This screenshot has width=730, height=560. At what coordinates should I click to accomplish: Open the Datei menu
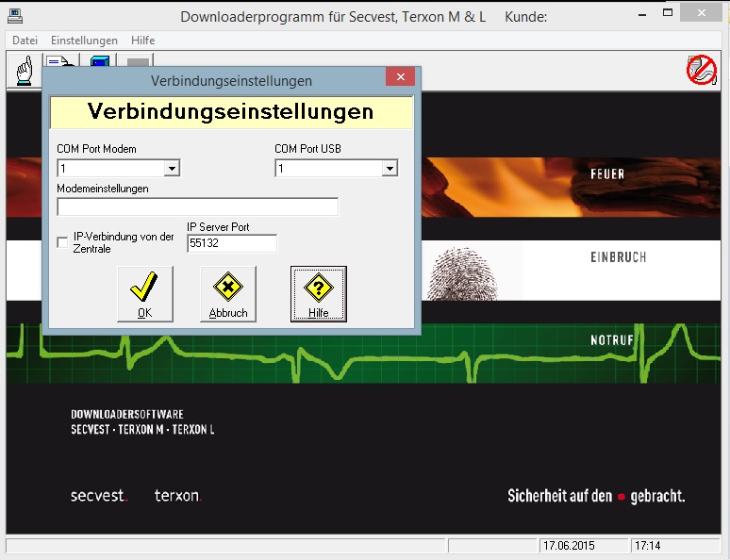click(x=25, y=41)
